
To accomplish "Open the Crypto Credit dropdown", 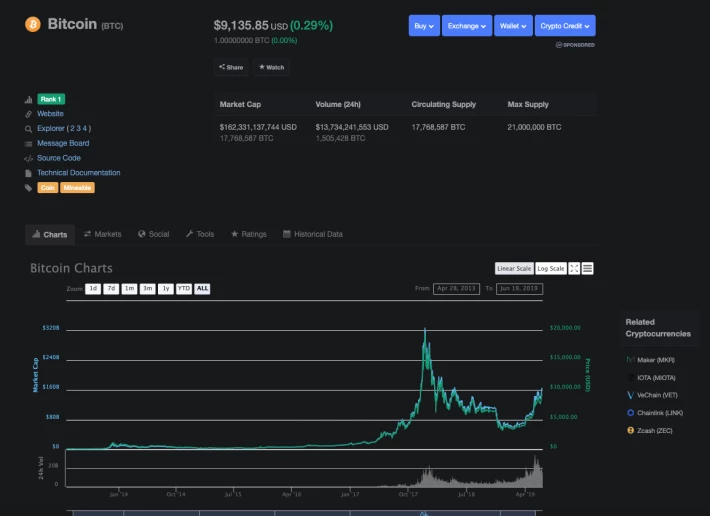I will click(x=565, y=26).
